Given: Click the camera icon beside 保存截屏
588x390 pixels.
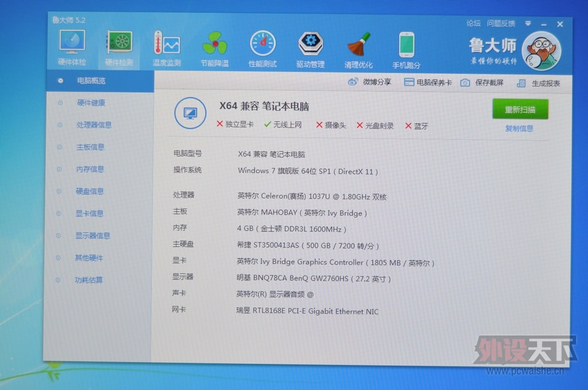Looking at the screenshot, I should [x=465, y=83].
